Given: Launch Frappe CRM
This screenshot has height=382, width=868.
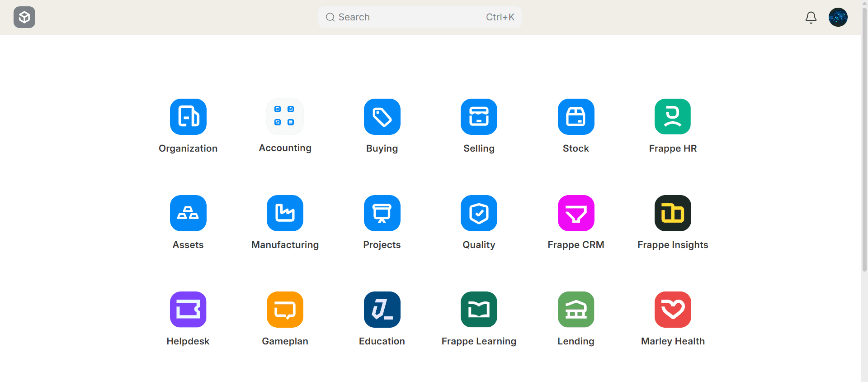Looking at the screenshot, I should pyautogui.click(x=576, y=213).
